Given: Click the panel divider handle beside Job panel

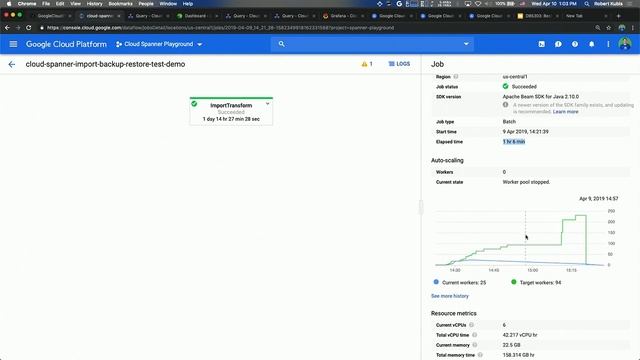Looking at the screenshot, I should tap(421, 207).
